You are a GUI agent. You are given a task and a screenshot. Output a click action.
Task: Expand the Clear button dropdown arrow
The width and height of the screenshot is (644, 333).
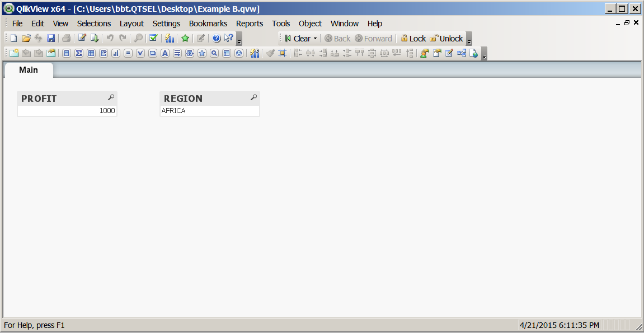tap(315, 39)
